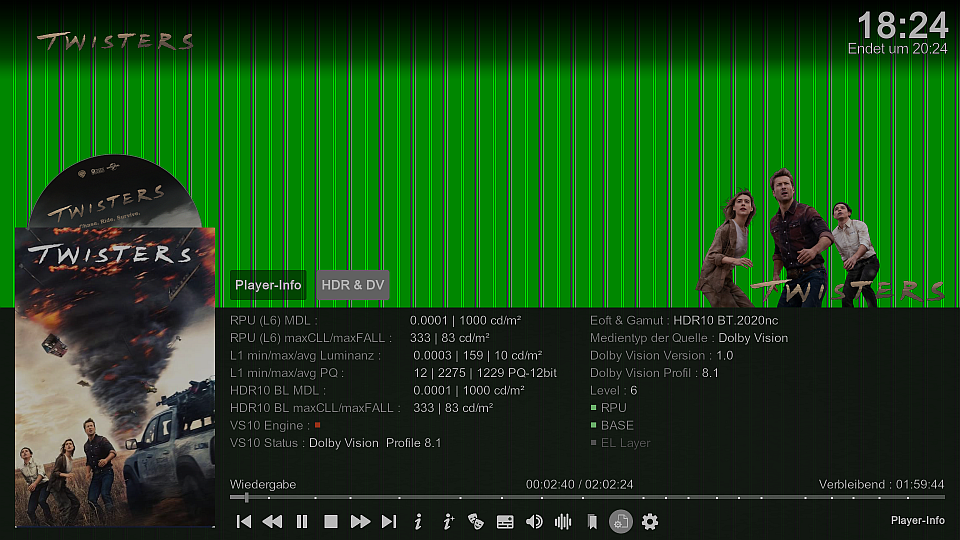Skip to the previous chapter
The height and width of the screenshot is (540, 960).
[x=244, y=522]
